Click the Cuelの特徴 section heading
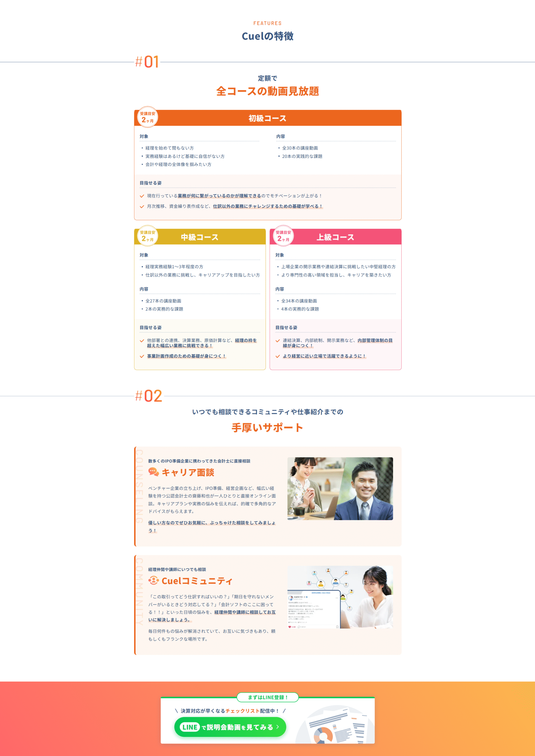The height and width of the screenshot is (756, 535). click(267, 36)
